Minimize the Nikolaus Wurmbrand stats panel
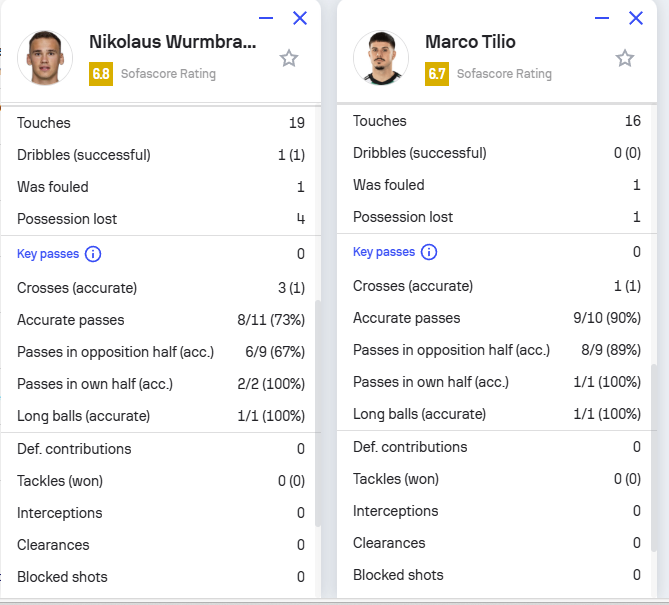 pyautogui.click(x=265, y=18)
